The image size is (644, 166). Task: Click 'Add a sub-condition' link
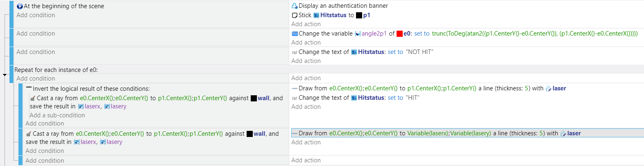click(57, 115)
